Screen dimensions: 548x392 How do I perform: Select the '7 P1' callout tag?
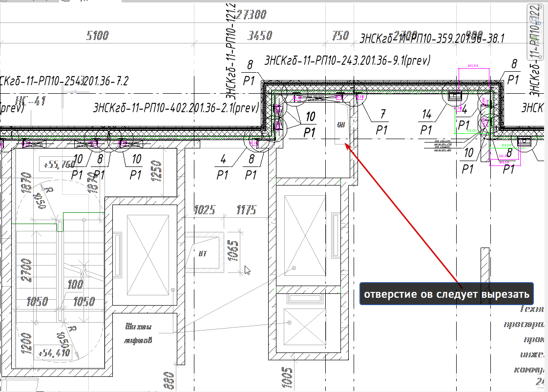tap(382, 122)
